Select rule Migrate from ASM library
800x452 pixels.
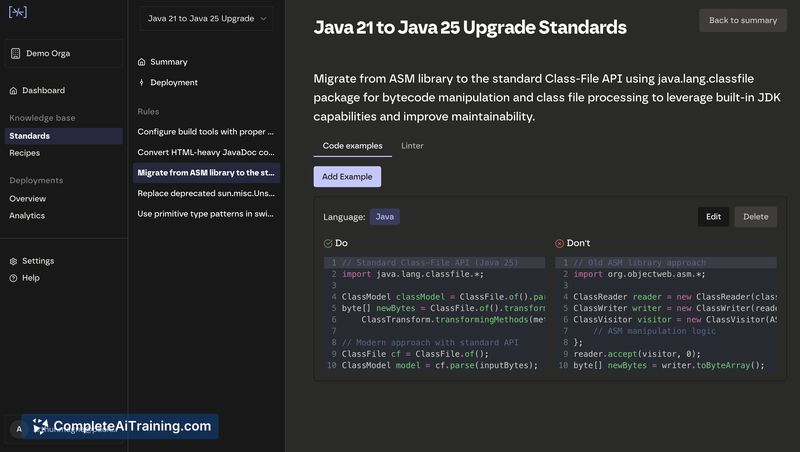click(206, 172)
